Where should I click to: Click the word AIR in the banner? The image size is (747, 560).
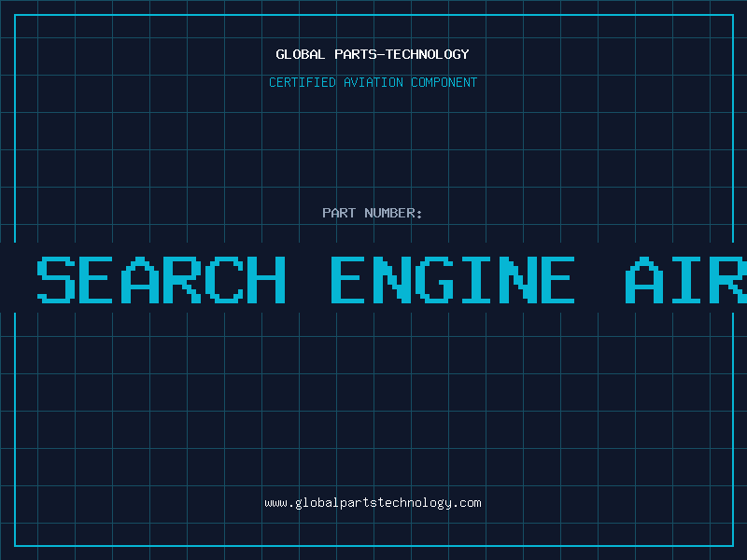(685, 280)
